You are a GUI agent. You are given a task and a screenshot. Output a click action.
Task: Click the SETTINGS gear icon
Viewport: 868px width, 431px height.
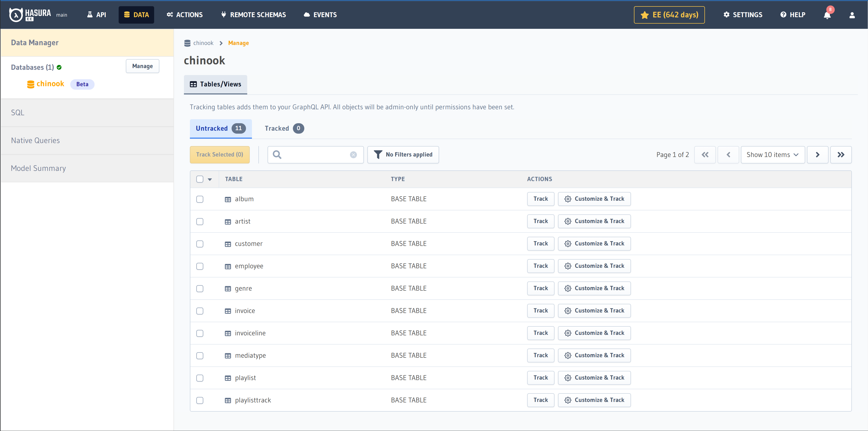[726, 14]
